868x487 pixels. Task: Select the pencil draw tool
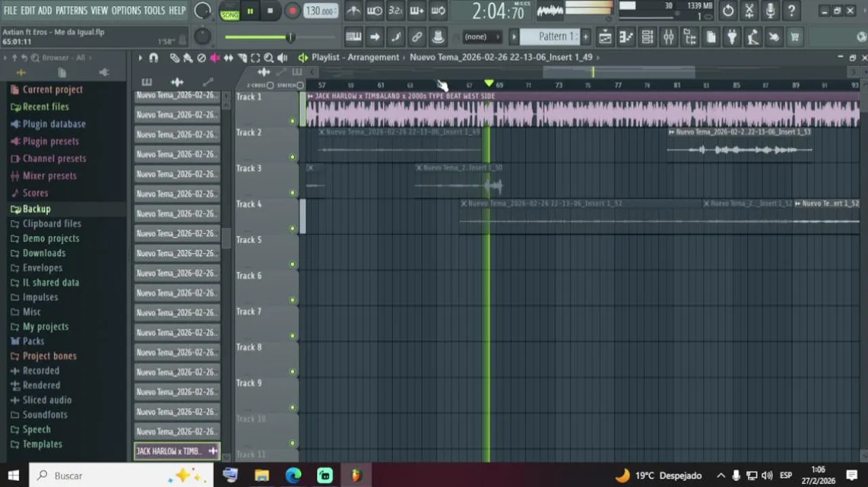(x=174, y=58)
